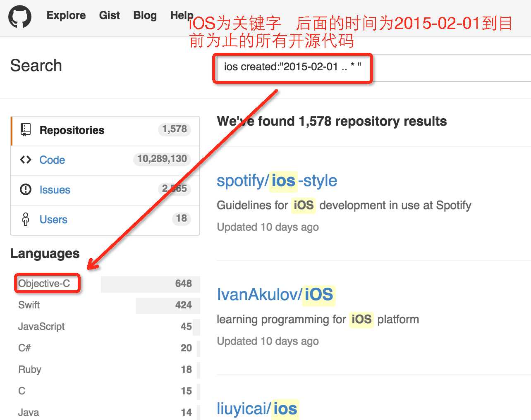531x420 pixels.
Task: Filter results by C language
Action: 22,391
